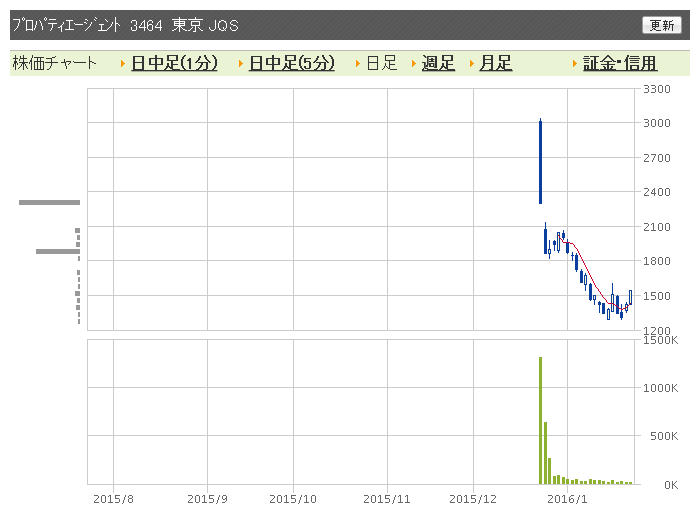Click the second-tallest green volume bar
The width and height of the screenshot is (699, 527).
tap(545, 453)
